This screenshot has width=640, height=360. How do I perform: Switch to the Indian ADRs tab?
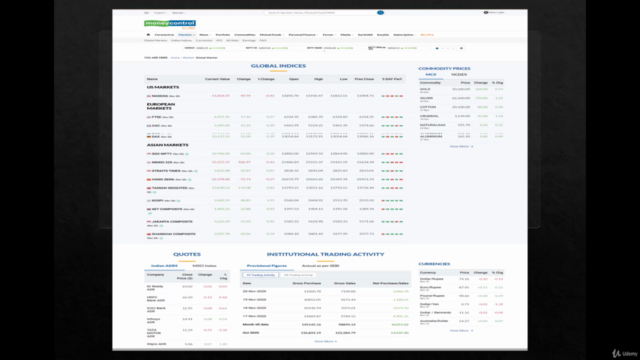[x=164, y=266]
